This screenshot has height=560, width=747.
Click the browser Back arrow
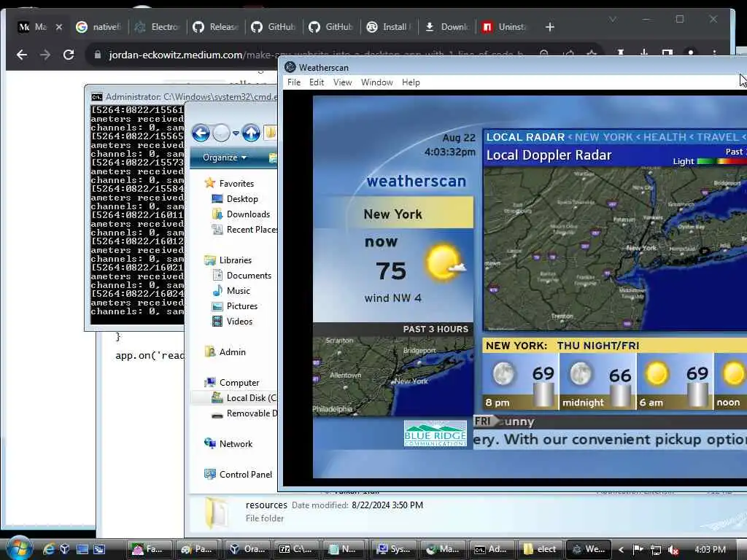click(x=21, y=55)
